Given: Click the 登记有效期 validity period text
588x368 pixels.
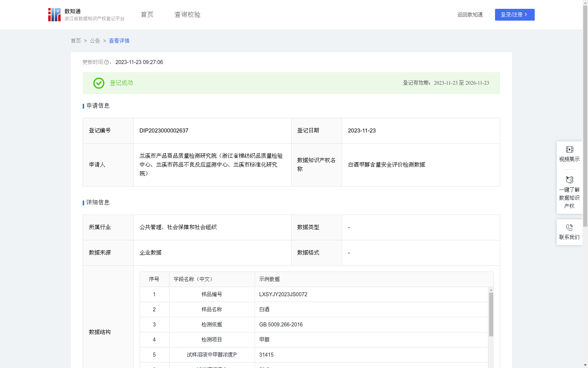Looking at the screenshot, I should tap(446, 83).
